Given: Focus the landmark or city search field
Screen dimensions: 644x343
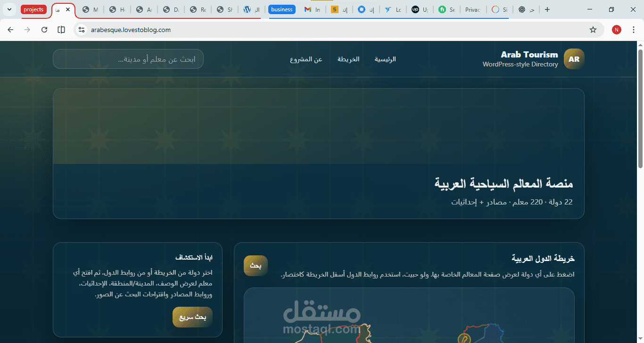Looking at the screenshot, I should pyautogui.click(x=128, y=59).
